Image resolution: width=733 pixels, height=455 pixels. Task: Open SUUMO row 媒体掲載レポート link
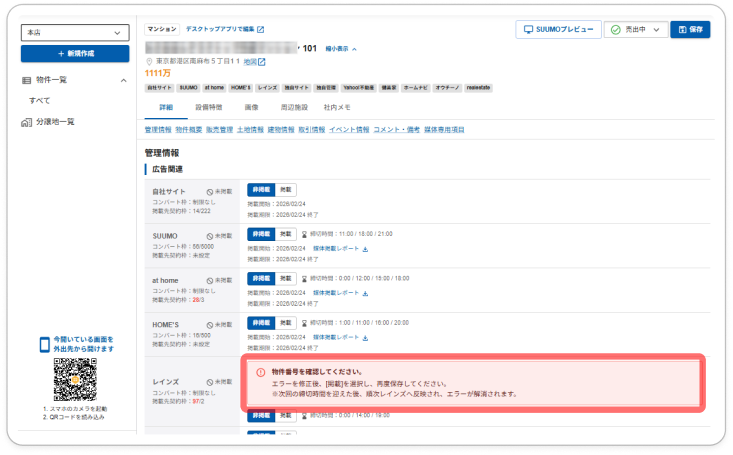pyautogui.click(x=336, y=249)
